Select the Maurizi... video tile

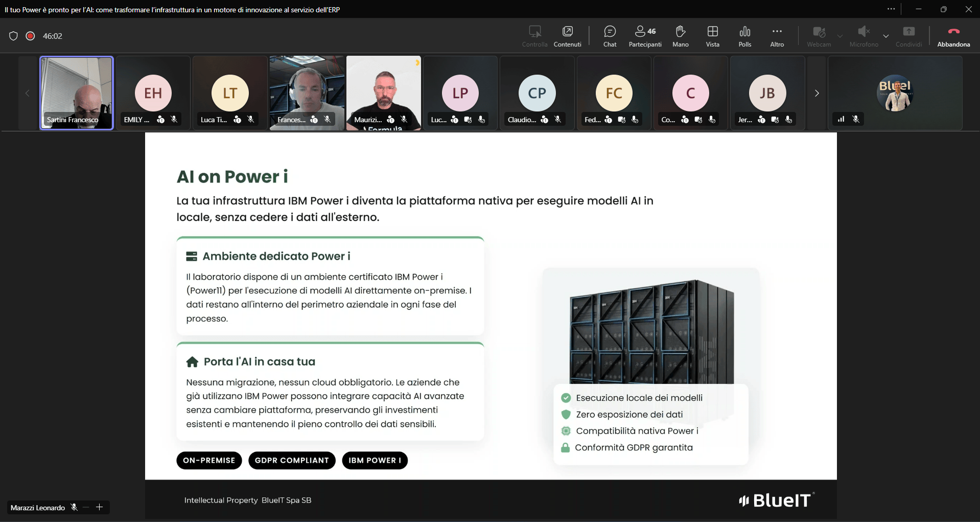[x=384, y=93]
